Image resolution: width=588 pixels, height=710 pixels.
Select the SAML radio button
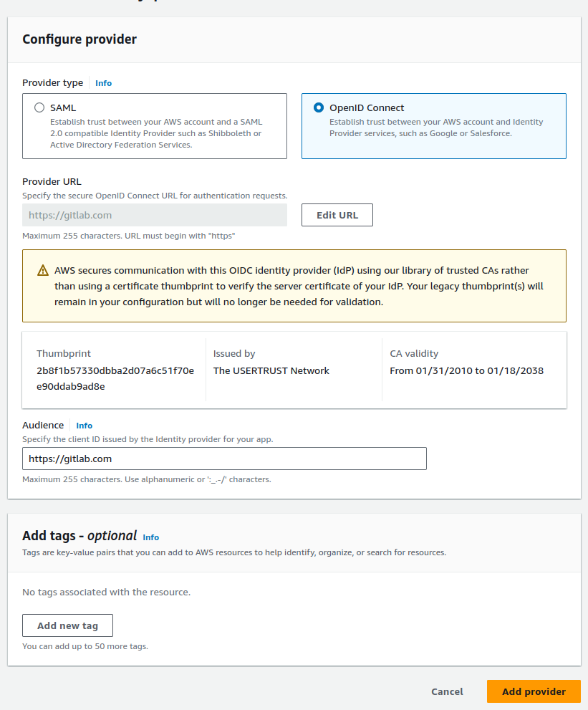tap(39, 107)
